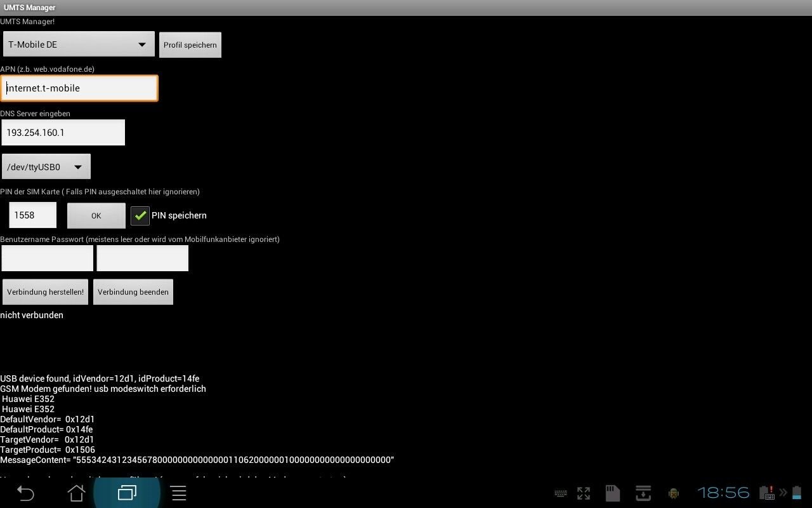Click Verbindung beenden button
The width and height of the screenshot is (812, 508).
pyautogui.click(x=133, y=292)
